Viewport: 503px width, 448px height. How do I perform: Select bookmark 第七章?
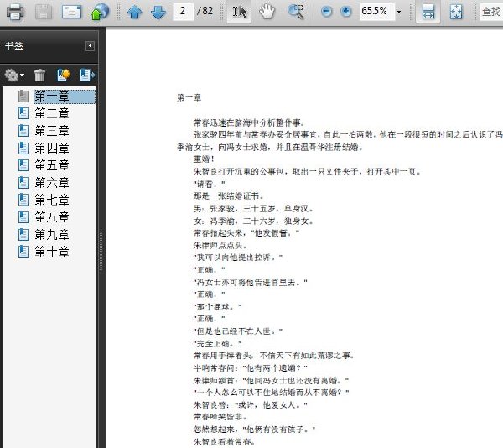[x=52, y=200]
